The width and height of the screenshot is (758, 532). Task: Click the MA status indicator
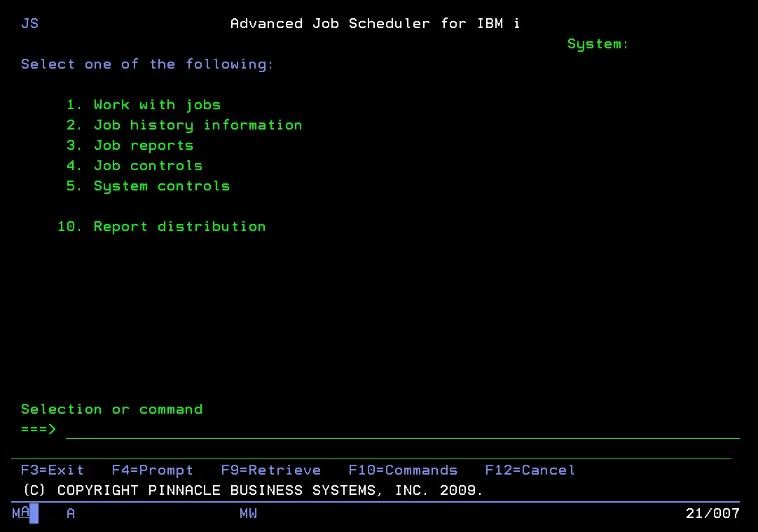tap(21, 512)
